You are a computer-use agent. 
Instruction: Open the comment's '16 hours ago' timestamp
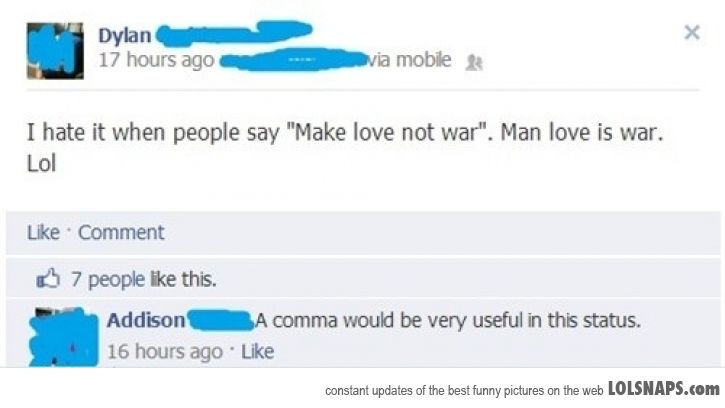pos(165,352)
